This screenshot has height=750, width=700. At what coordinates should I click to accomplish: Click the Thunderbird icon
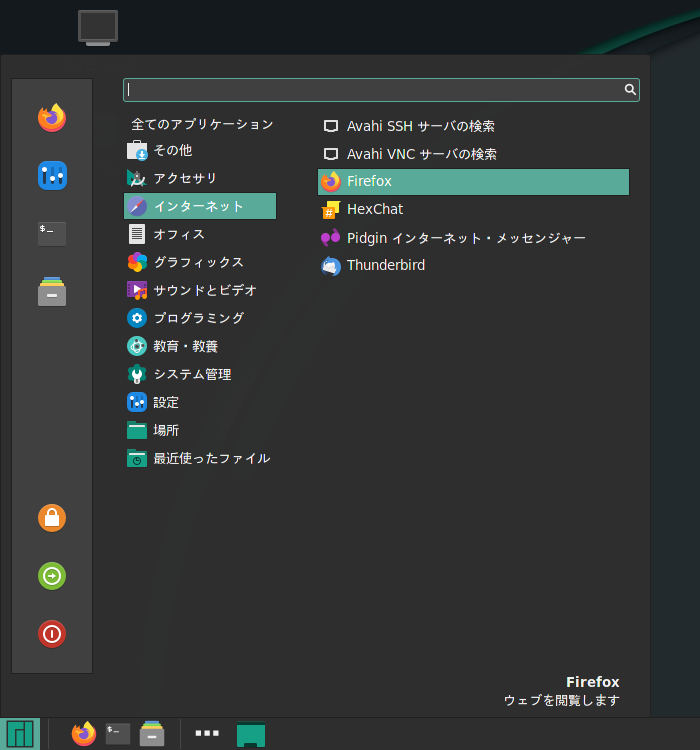click(x=331, y=266)
